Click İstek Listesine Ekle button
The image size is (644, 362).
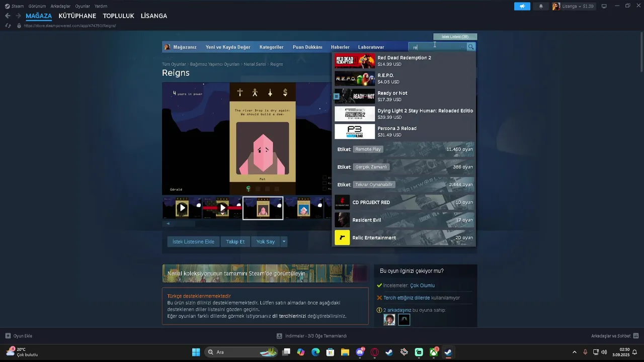pyautogui.click(x=193, y=242)
